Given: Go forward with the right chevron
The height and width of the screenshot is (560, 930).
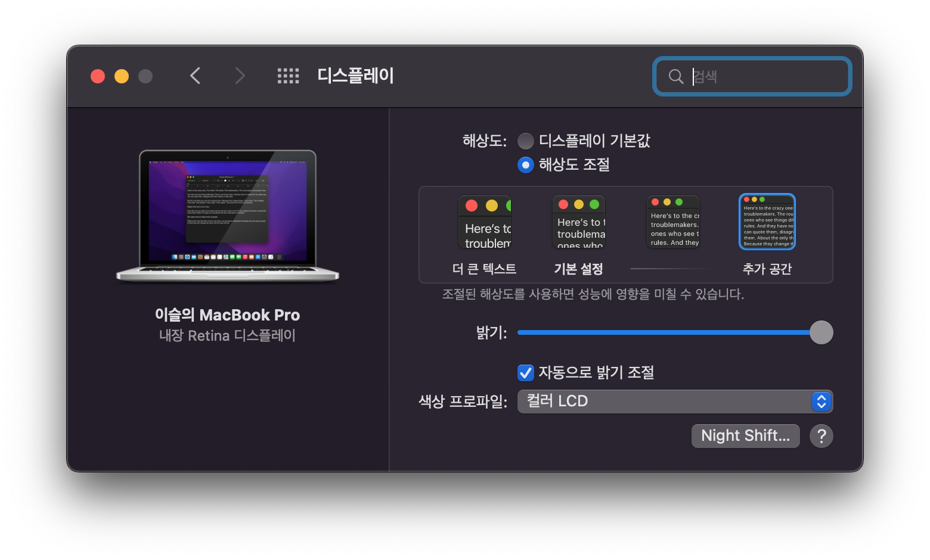Looking at the screenshot, I should point(240,76).
